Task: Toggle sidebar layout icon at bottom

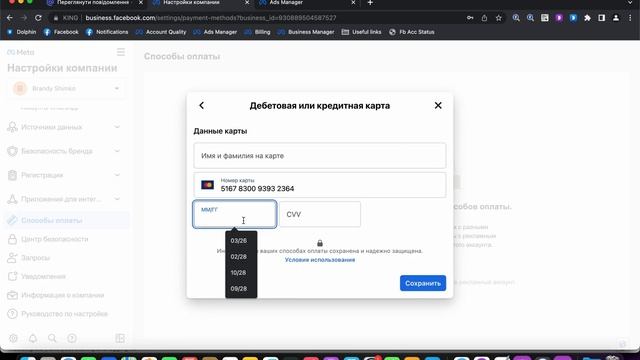Action: [120, 338]
